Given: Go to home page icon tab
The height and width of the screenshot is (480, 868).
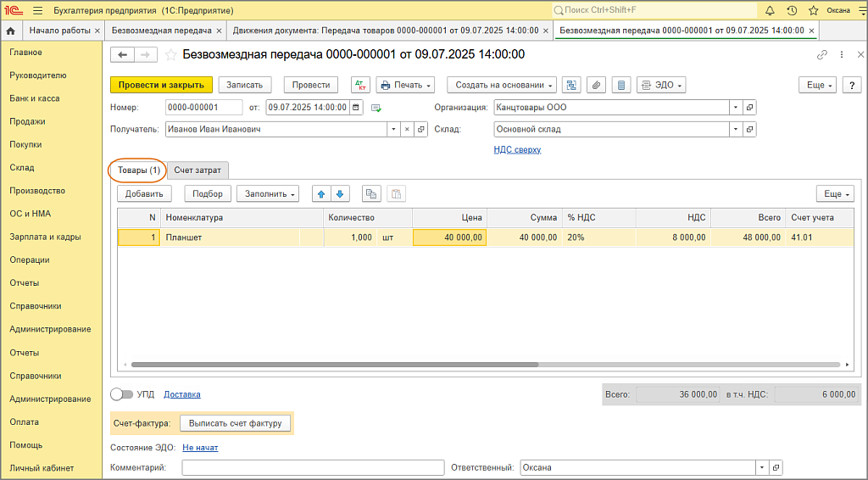Looking at the screenshot, I should tap(10, 31).
